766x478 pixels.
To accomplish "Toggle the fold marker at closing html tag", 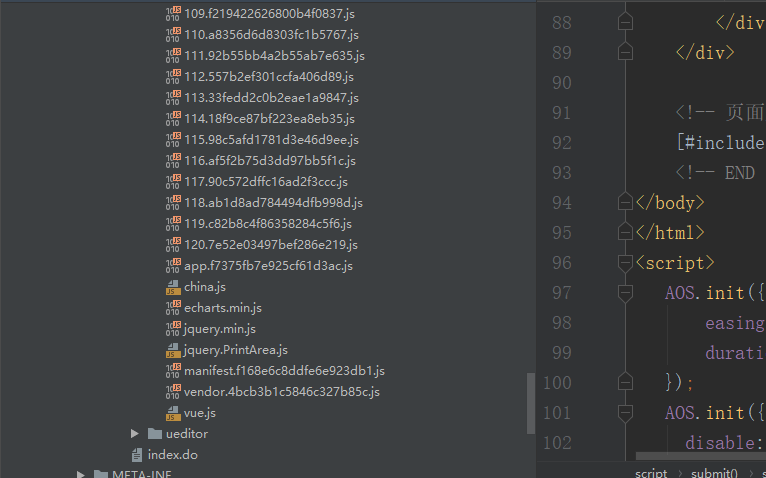I will pos(625,232).
